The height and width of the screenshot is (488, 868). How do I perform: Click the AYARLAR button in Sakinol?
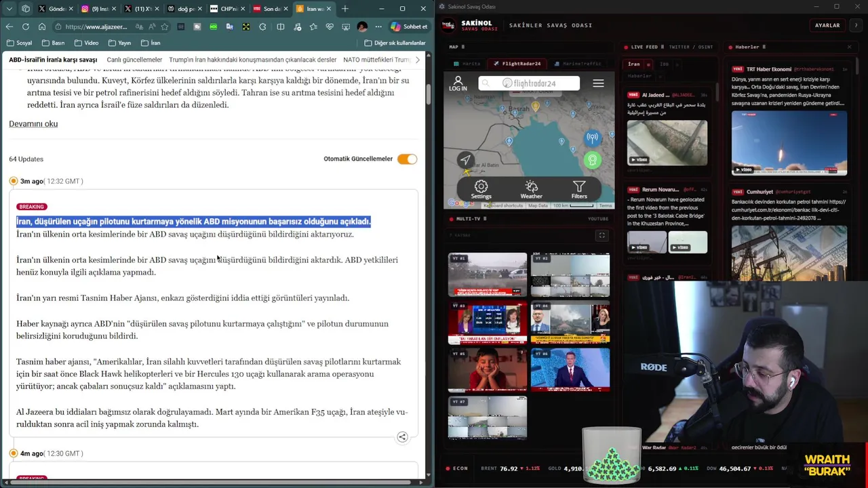(827, 25)
